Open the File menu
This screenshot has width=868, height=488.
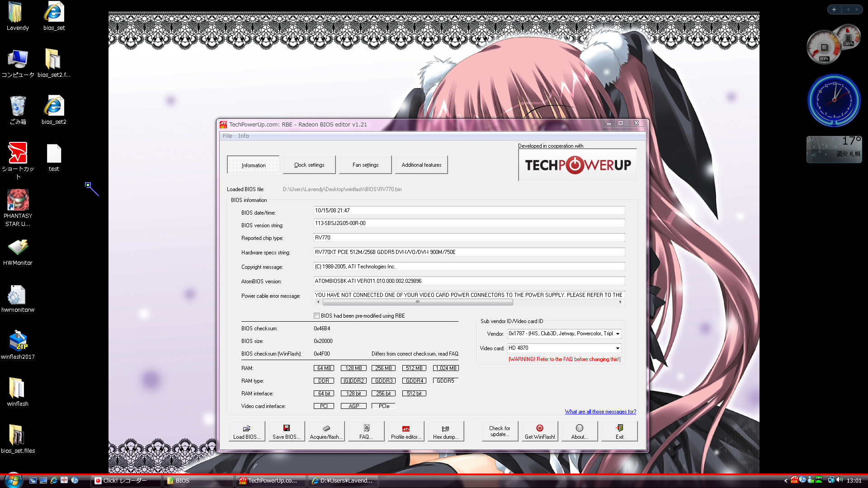pyautogui.click(x=227, y=136)
